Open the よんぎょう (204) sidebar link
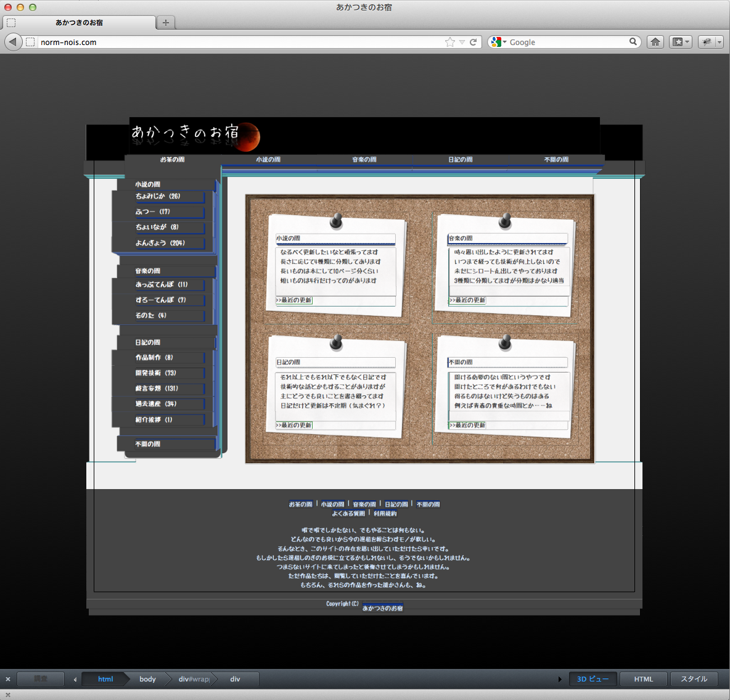730x700 pixels. click(160, 243)
